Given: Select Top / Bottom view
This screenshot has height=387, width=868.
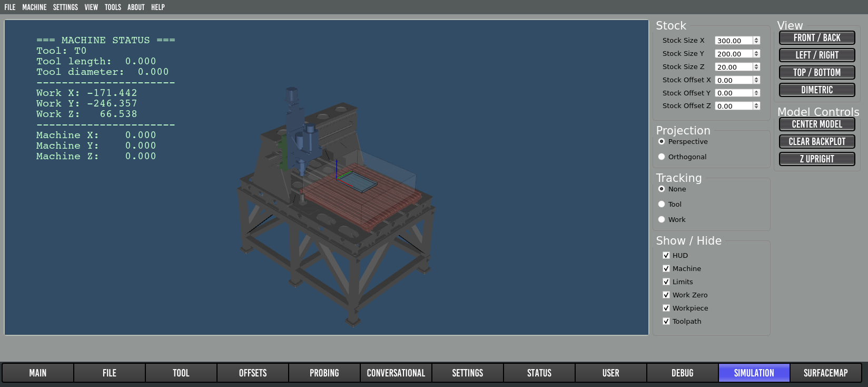Looking at the screenshot, I should click(x=816, y=73).
